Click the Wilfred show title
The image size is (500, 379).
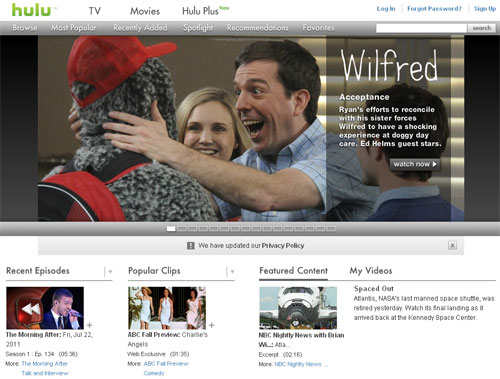pyautogui.click(x=389, y=65)
